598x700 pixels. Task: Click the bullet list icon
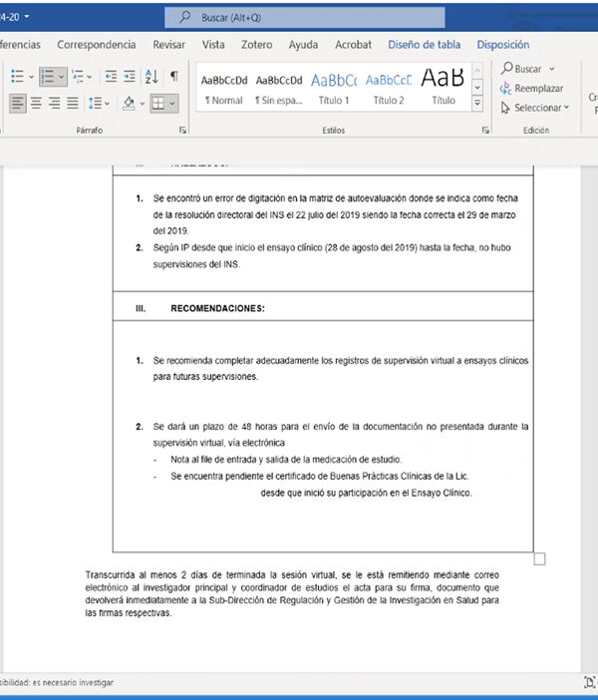pyautogui.click(x=17, y=77)
